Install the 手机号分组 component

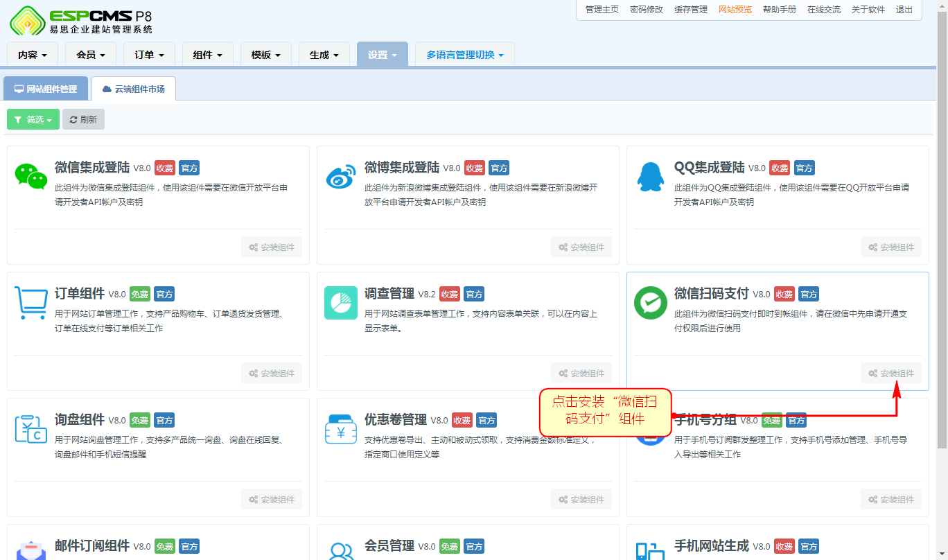(x=891, y=500)
